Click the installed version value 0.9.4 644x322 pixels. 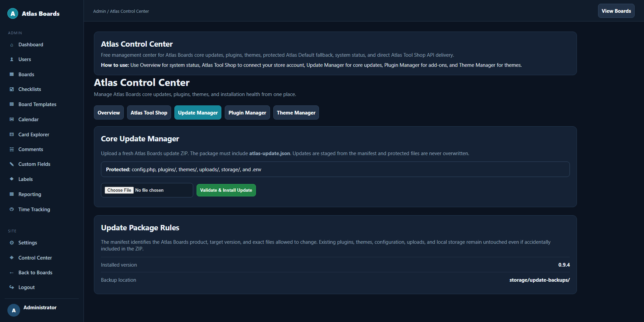pos(564,265)
